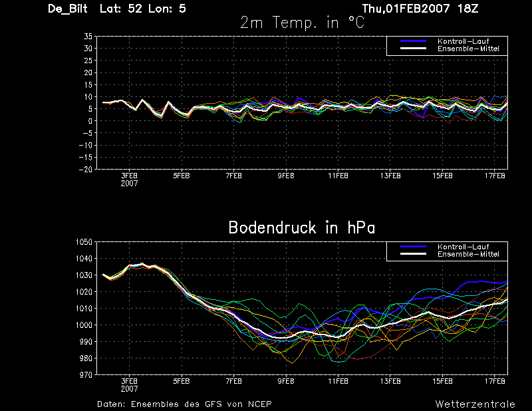Click the 7FEB tick on temperature chart axis

click(x=234, y=176)
